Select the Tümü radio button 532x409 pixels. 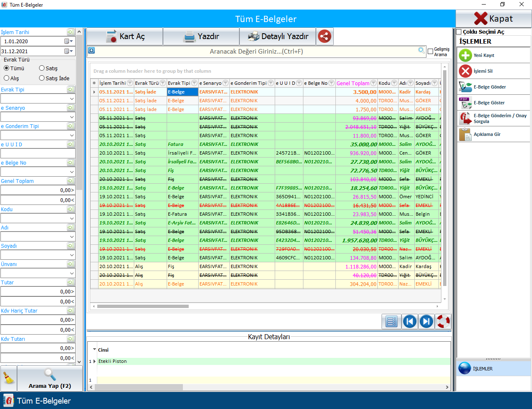[x=6, y=68]
